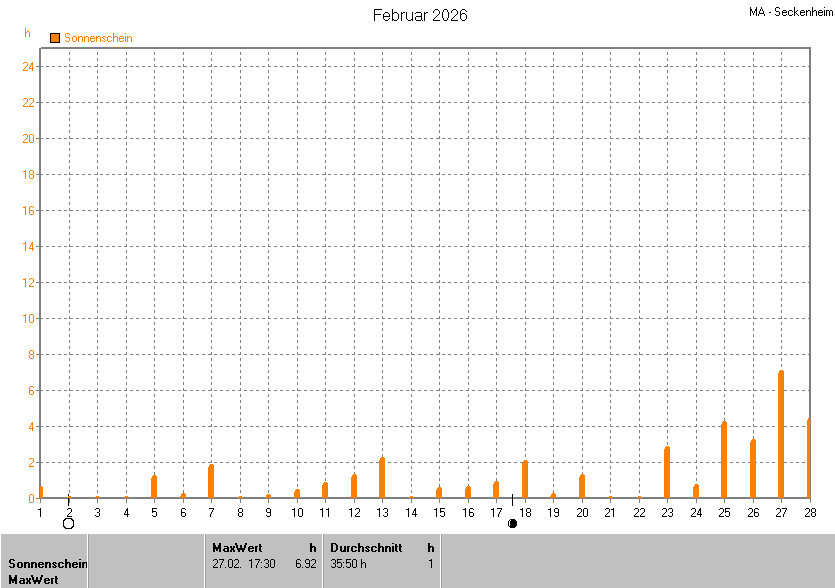Select the tallest sunshine bar on day 27
The width and height of the screenshot is (835, 588).
(x=781, y=435)
